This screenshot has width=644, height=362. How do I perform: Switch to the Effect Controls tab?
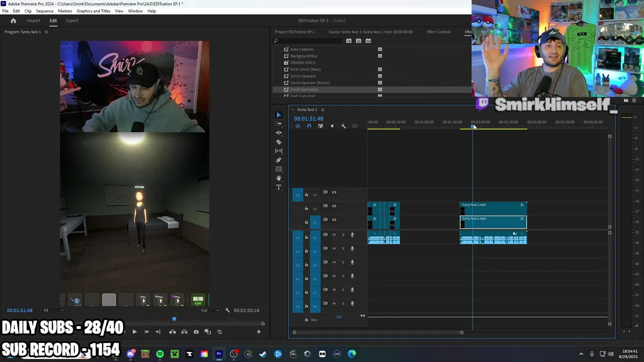tap(439, 32)
